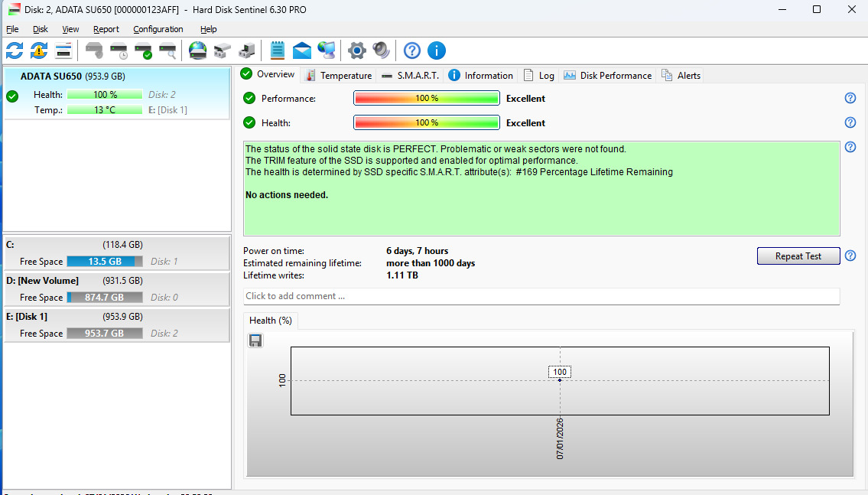Maximize the Hard Disk Sentinel window

point(817,9)
